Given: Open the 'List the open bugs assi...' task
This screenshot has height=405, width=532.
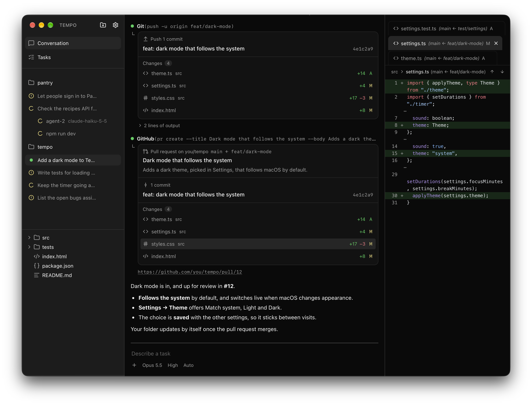Looking at the screenshot, I should [73, 198].
